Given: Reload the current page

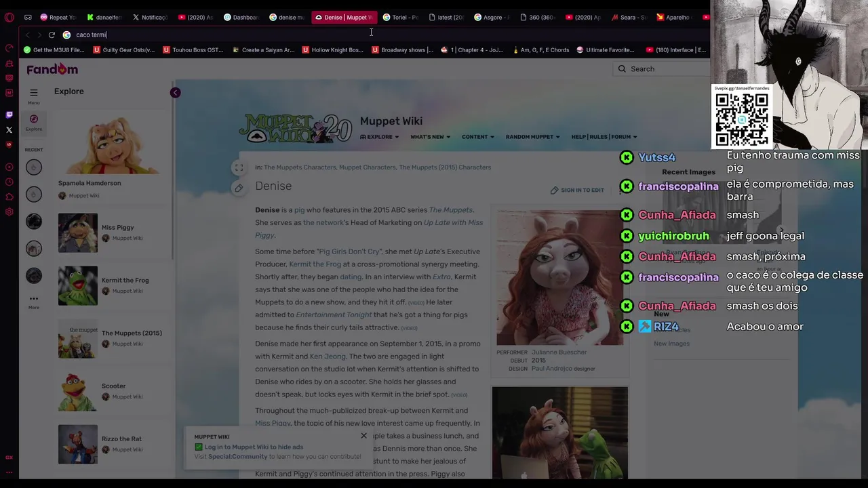Looking at the screenshot, I should [x=52, y=35].
